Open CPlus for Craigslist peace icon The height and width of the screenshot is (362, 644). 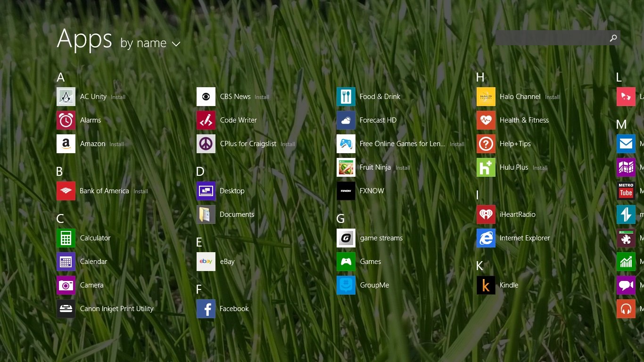[x=206, y=144]
